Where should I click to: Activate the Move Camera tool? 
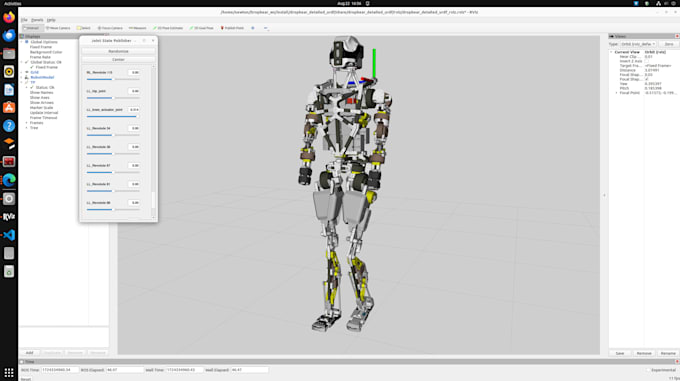tap(58, 28)
